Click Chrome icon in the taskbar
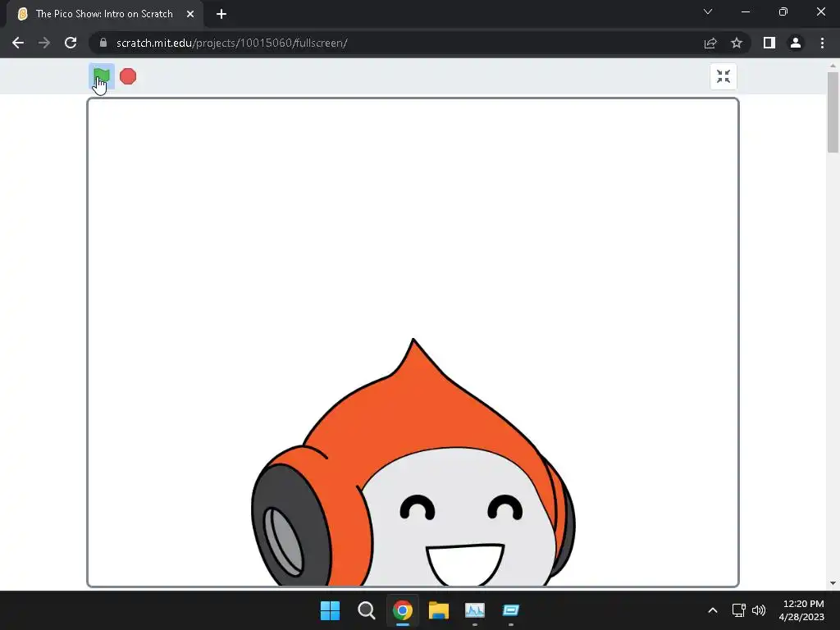This screenshot has height=630, width=840. [402, 610]
